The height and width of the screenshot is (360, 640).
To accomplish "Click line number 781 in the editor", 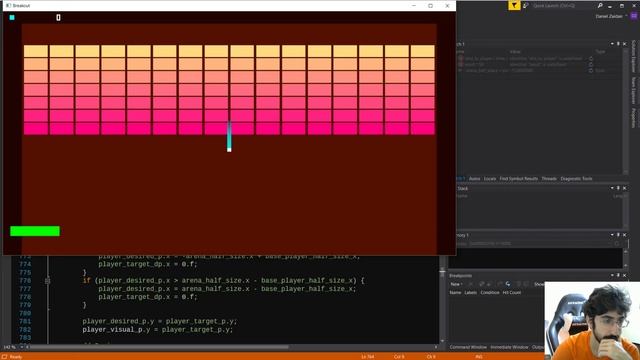I will pyautogui.click(x=25, y=322).
